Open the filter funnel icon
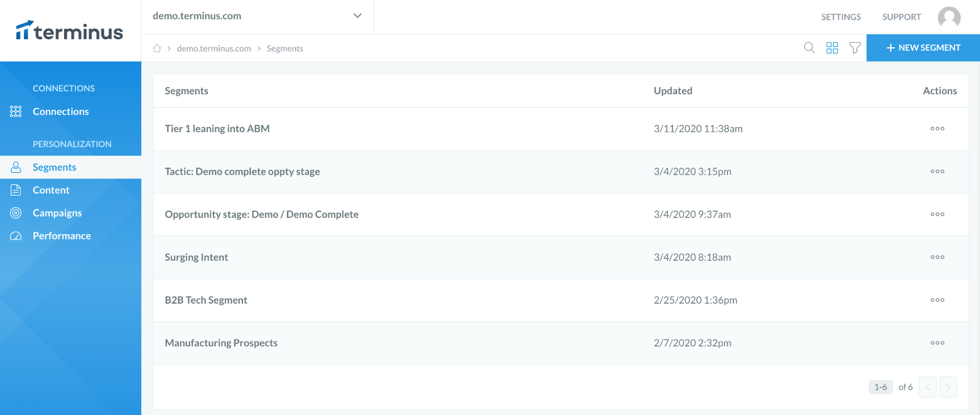This screenshot has width=980, height=415. pos(855,48)
